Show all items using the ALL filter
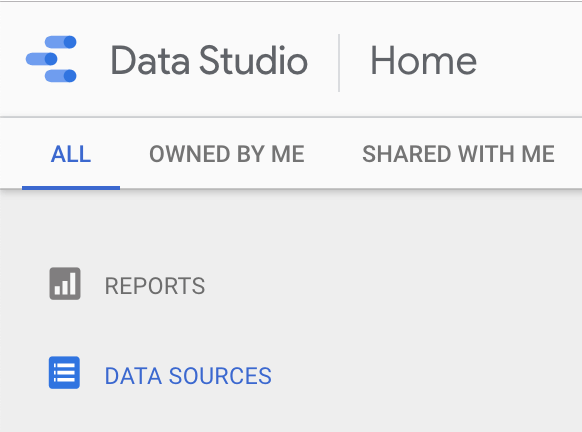 point(71,154)
